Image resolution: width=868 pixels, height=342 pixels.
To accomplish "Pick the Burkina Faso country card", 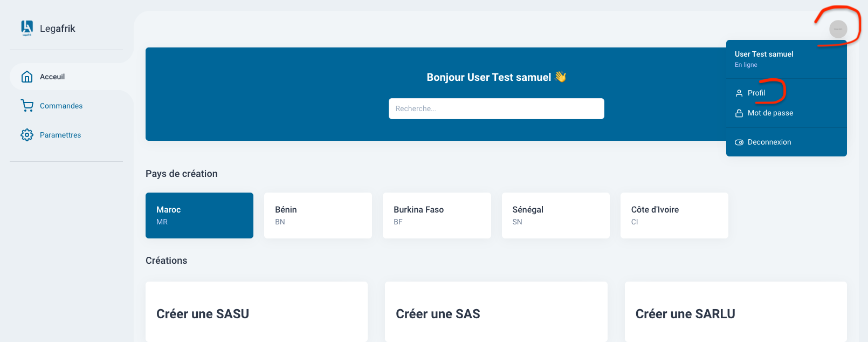I will tap(437, 215).
